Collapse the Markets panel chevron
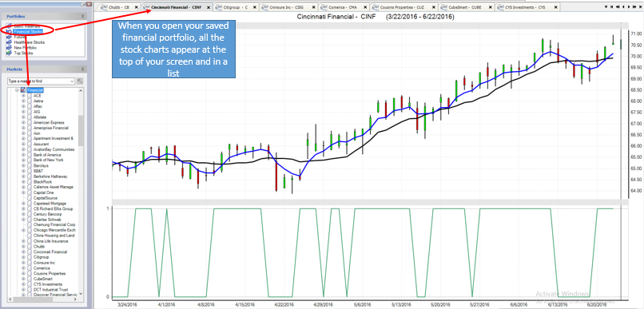This screenshot has width=644, height=309. tap(82, 69)
